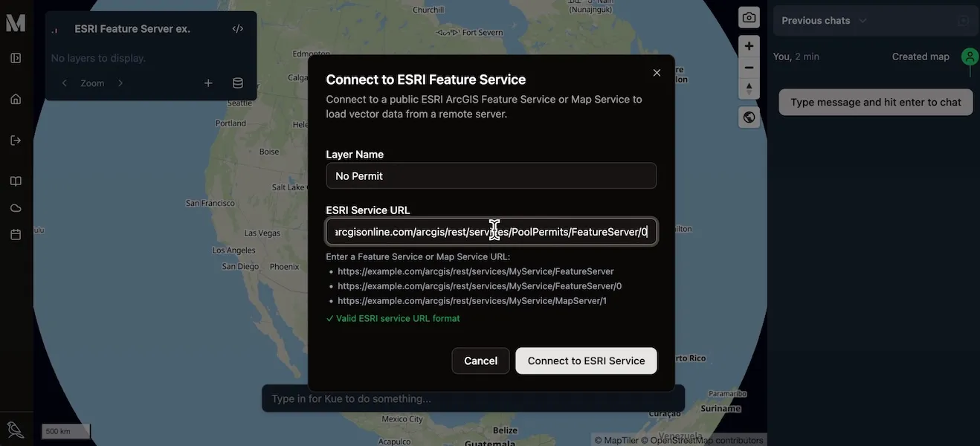980x446 pixels.
Task: Zoom in on the map
Action: pos(749,46)
